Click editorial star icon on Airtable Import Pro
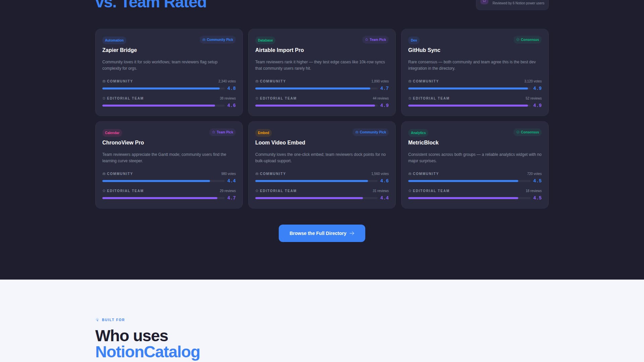This screenshot has height=362, width=644. [x=257, y=98]
